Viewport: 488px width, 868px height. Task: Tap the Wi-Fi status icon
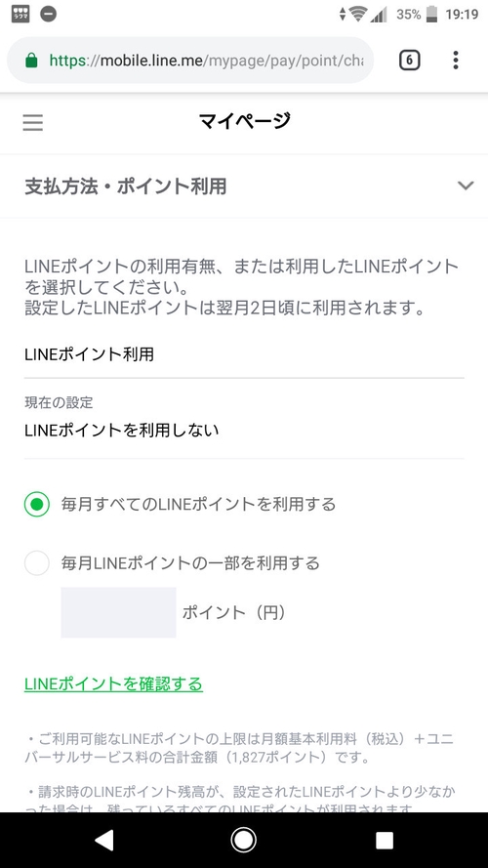click(358, 15)
